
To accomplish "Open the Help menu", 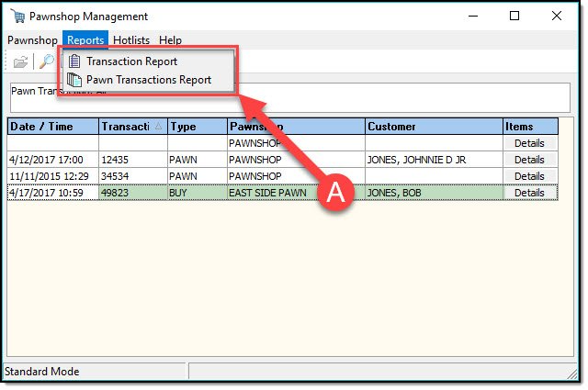I will pyautogui.click(x=170, y=40).
